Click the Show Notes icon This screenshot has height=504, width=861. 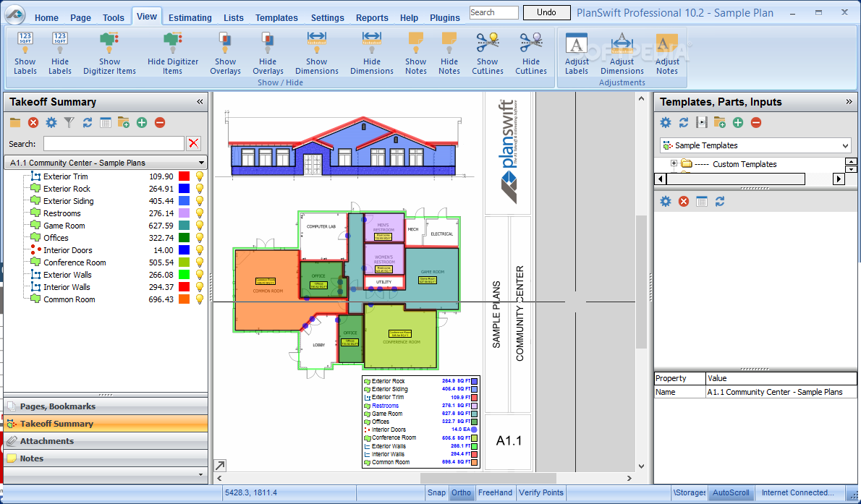pos(416,43)
